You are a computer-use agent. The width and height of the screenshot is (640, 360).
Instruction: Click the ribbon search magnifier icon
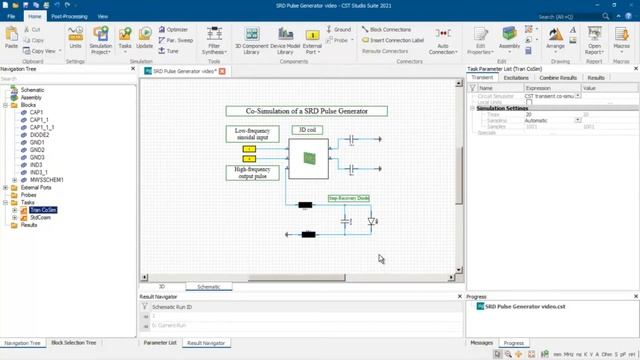click(606, 16)
